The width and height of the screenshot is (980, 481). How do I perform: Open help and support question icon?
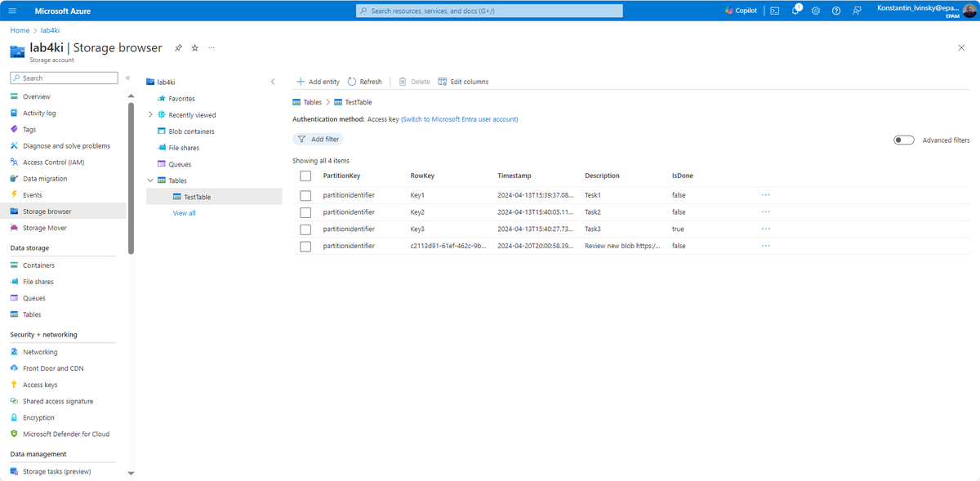coord(835,11)
